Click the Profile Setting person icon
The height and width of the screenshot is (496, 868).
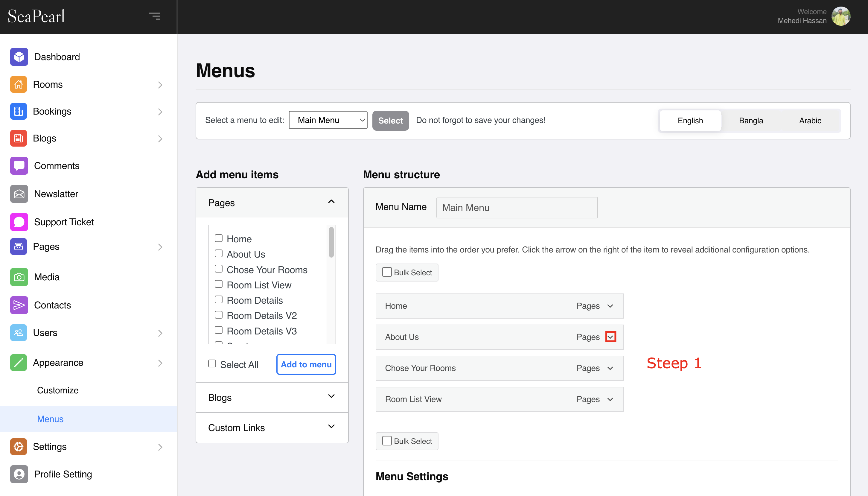tap(19, 474)
